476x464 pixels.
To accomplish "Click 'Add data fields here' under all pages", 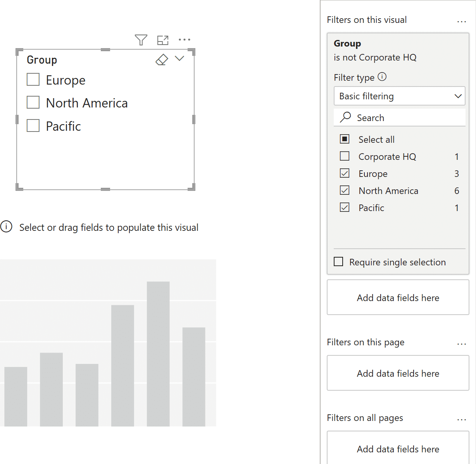I will pyautogui.click(x=398, y=448).
